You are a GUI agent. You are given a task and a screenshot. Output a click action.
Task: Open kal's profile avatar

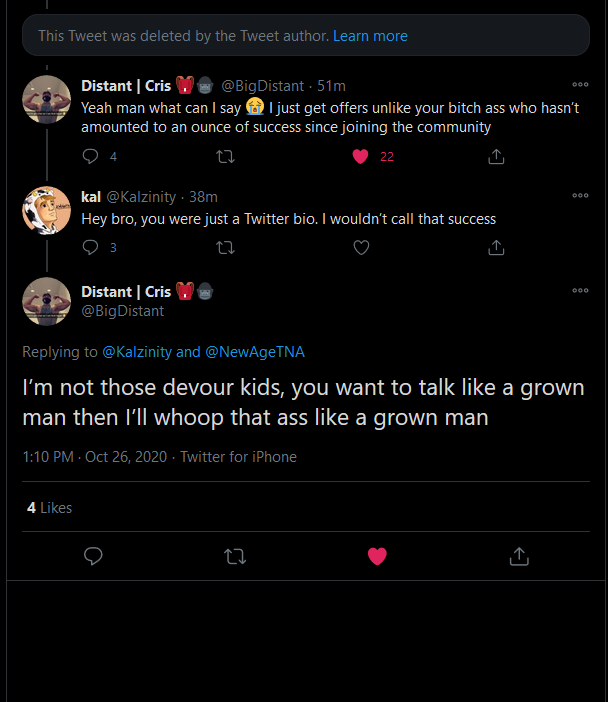pos(47,211)
